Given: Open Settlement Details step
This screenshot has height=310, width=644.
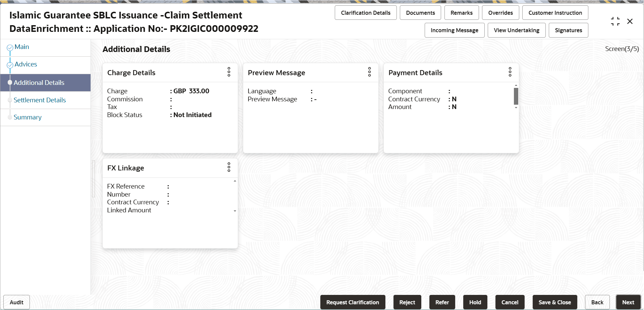Looking at the screenshot, I should [x=40, y=100].
